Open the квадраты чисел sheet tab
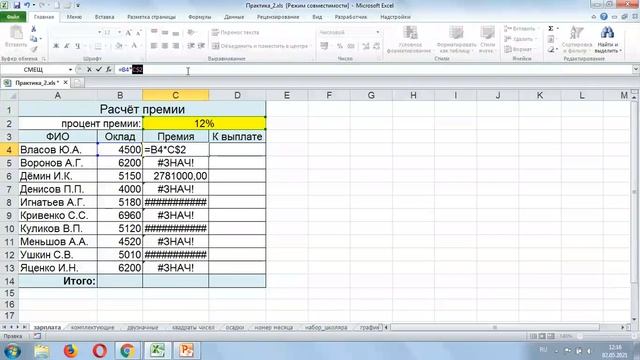Viewport: 640px width, 360px height. pos(193,327)
